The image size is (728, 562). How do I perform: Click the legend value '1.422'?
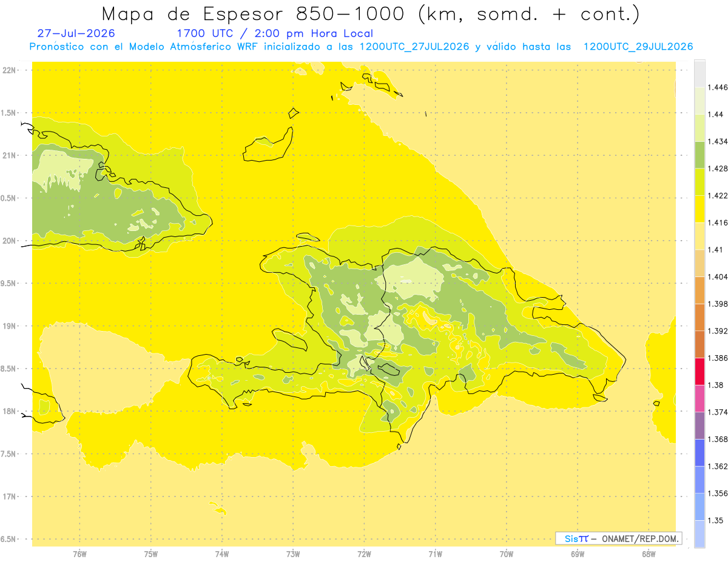(718, 195)
